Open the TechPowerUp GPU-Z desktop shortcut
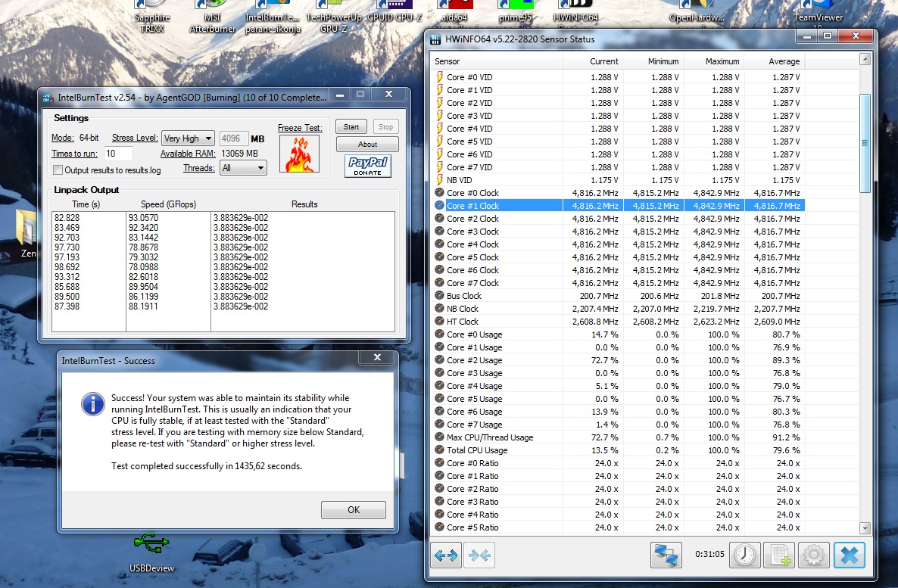 333,16
